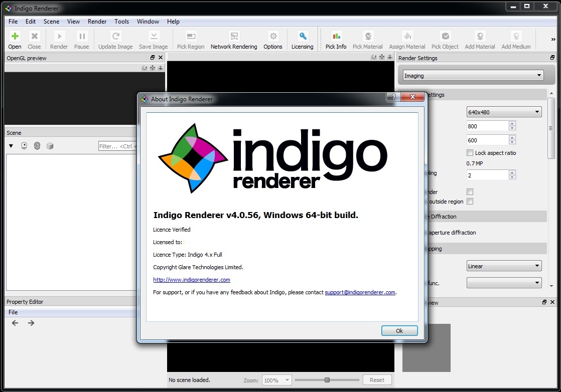Click the zoom slider handle
This screenshot has width=561, height=392.
pyautogui.click(x=327, y=380)
